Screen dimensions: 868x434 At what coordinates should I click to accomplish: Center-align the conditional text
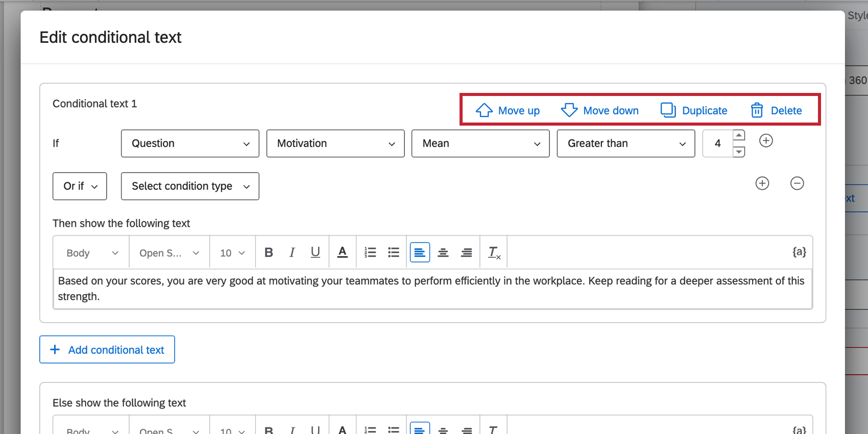(443, 252)
